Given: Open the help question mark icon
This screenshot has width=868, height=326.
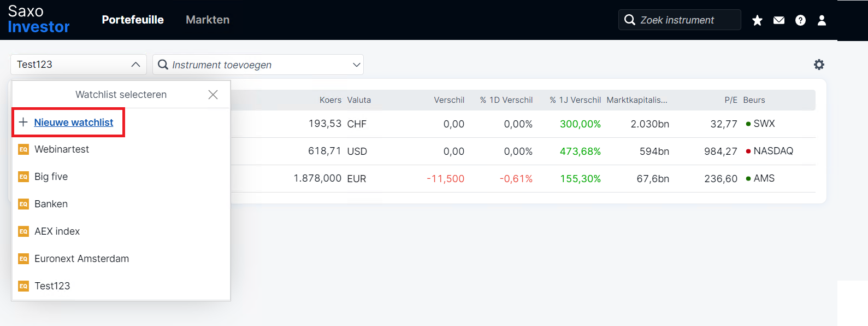Looking at the screenshot, I should (800, 20).
